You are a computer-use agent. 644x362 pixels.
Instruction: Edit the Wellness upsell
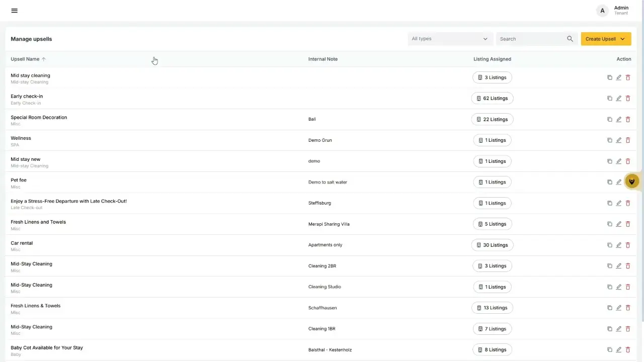[x=619, y=140]
